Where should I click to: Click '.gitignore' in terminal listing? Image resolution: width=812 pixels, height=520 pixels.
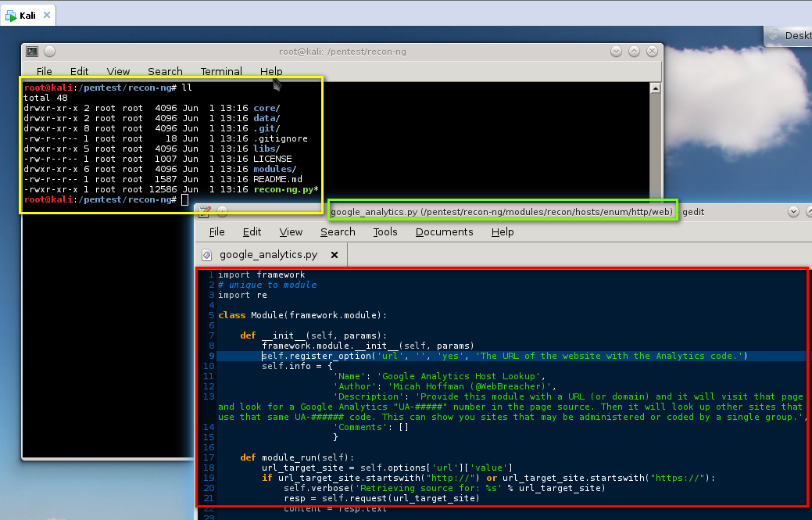(x=280, y=138)
